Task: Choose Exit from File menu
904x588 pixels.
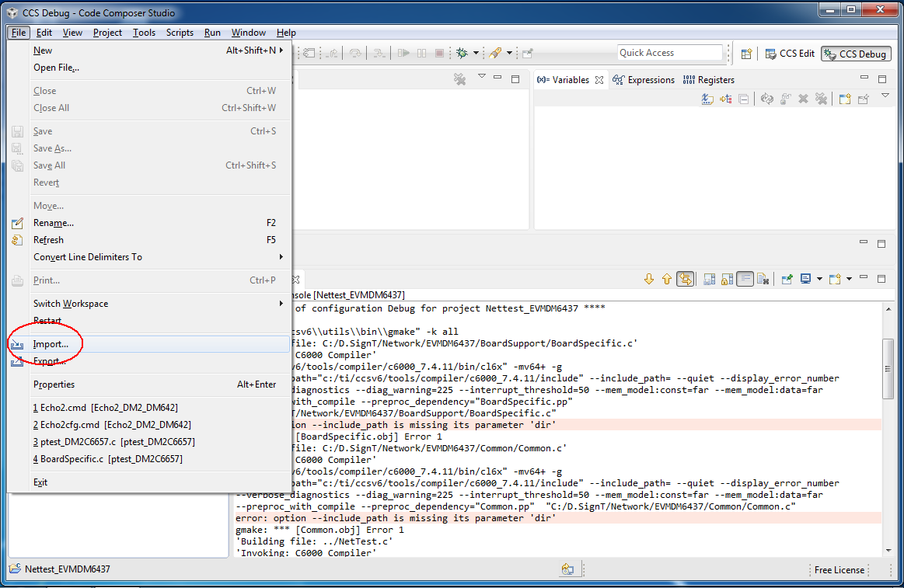Action: click(x=148, y=482)
